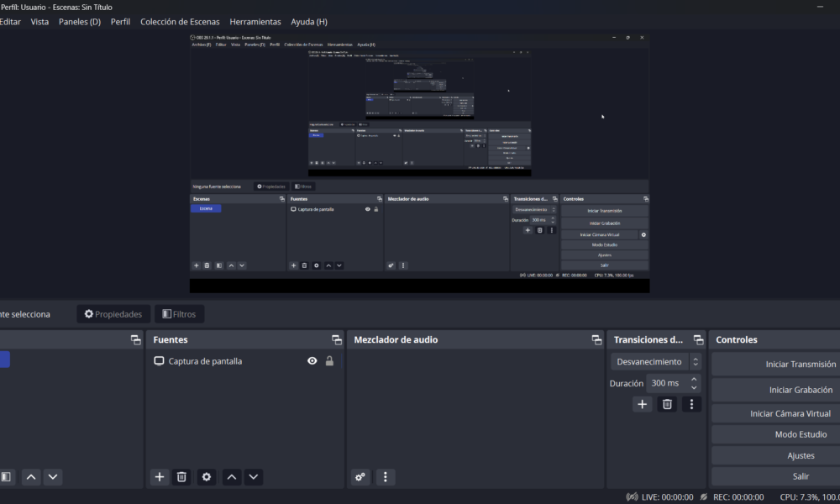
Task: Toggle lock on Captura de pantalla source
Action: [x=329, y=361]
